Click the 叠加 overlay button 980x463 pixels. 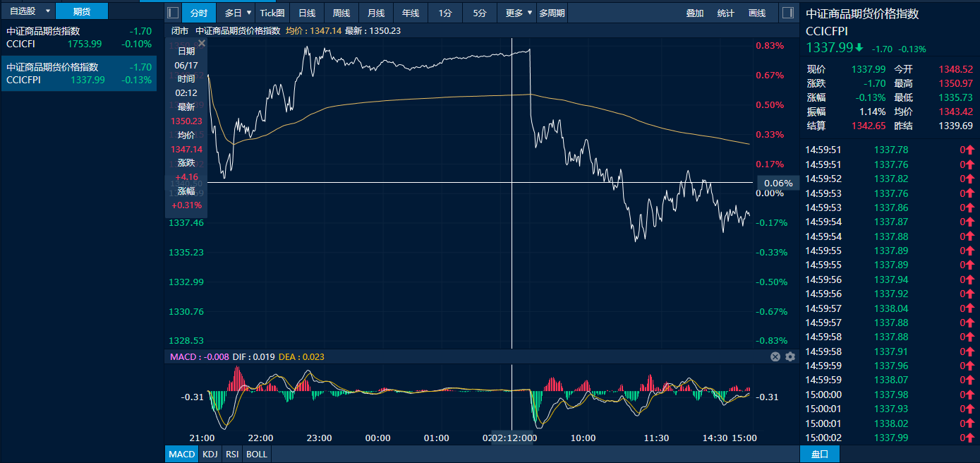click(695, 13)
